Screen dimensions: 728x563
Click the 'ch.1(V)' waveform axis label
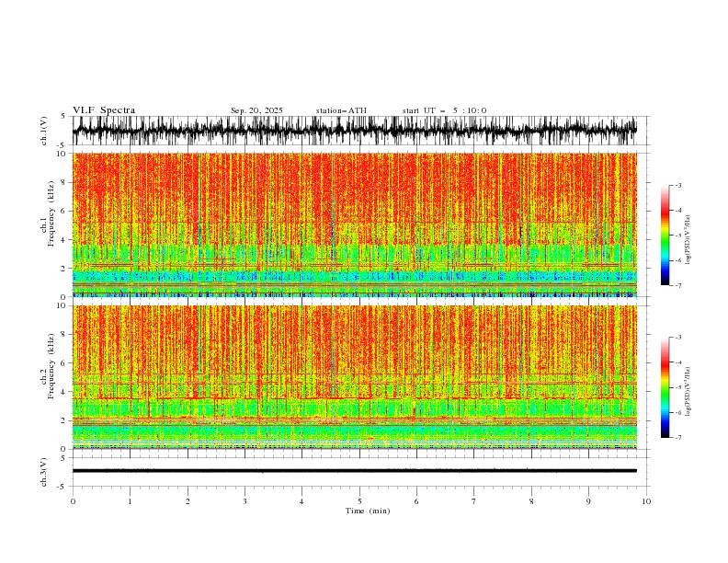(x=44, y=131)
